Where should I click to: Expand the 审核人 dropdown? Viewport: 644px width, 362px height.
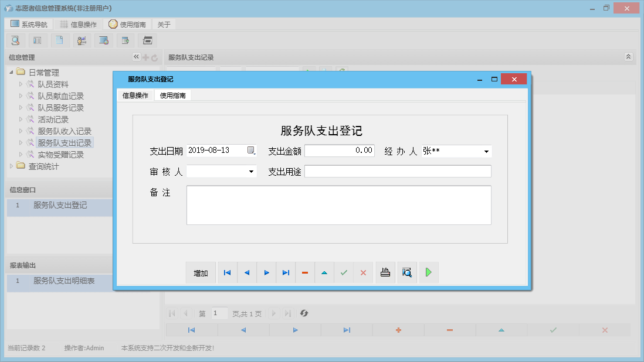click(251, 172)
